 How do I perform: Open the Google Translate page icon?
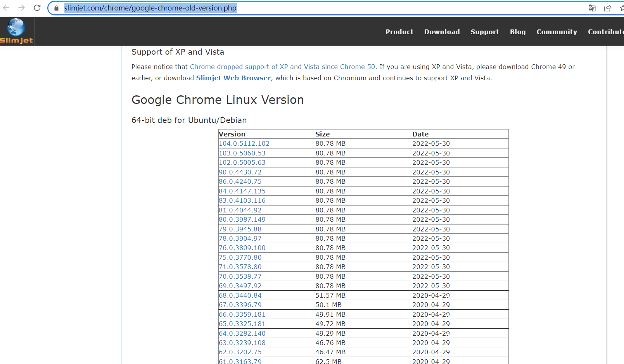[x=592, y=8]
